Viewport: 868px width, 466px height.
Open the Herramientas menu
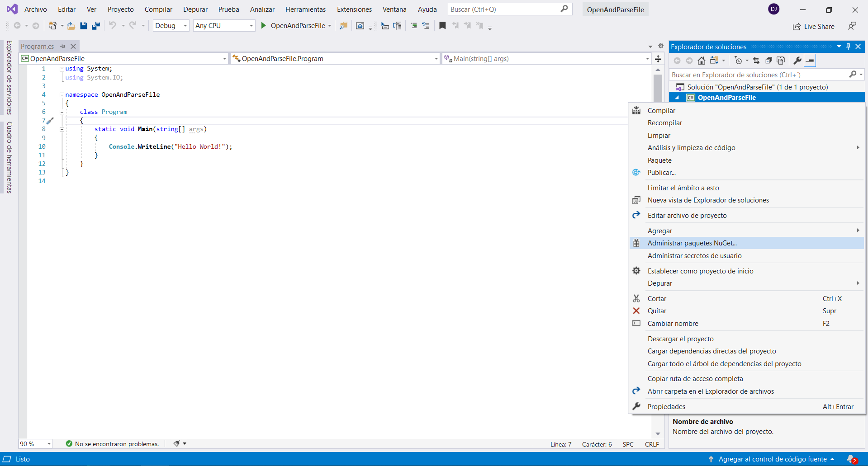pyautogui.click(x=305, y=9)
